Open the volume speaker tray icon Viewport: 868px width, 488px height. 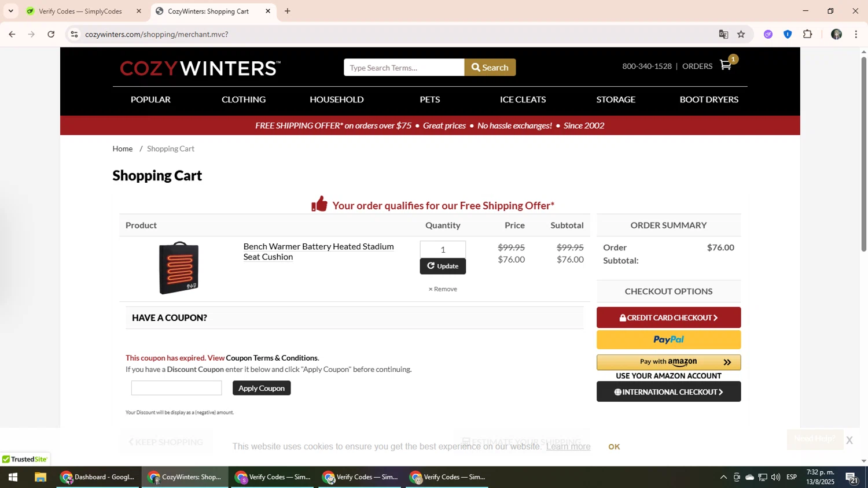click(x=775, y=477)
